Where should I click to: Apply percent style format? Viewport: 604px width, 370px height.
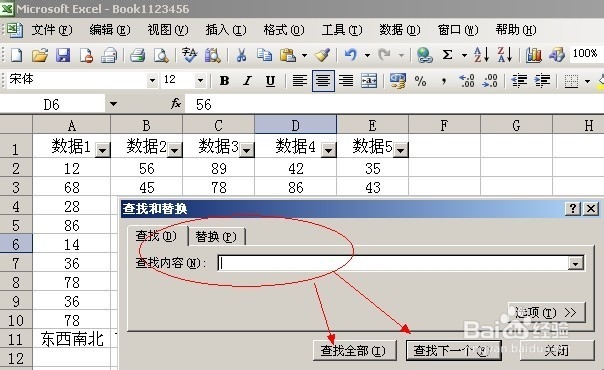tap(420, 81)
